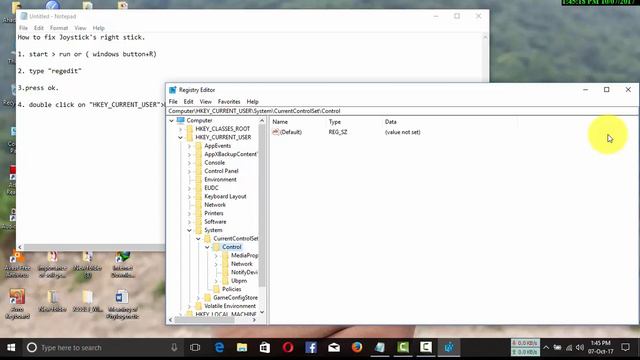Expand the GameConfigStore key arrow
This screenshot has height=360, width=640.
[x=198, y=298]
